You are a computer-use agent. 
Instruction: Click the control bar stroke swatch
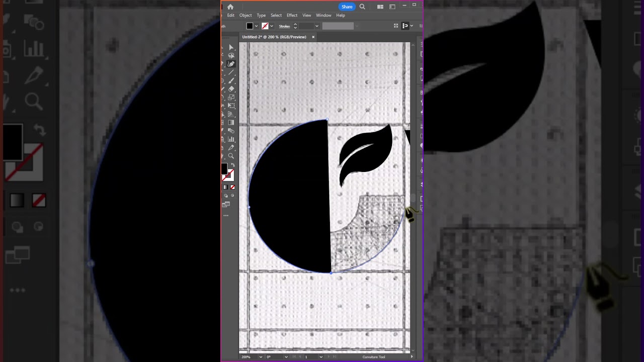[x=265, y=26]
